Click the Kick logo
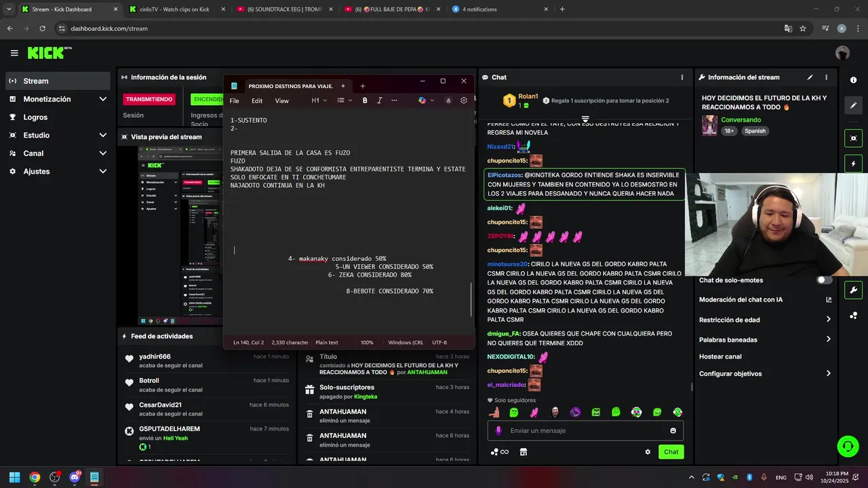The image size is (868, 488). click(x=50, y=53)
